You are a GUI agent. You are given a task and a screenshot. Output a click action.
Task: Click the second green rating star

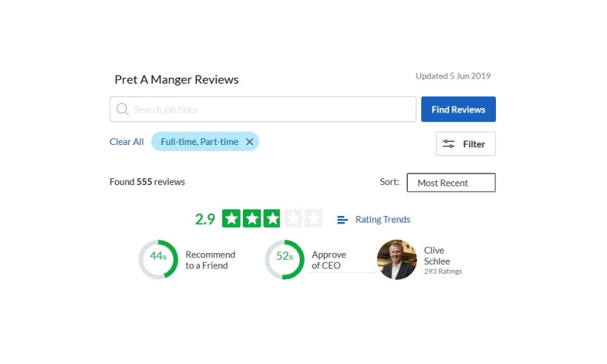(x=252, y=219)
